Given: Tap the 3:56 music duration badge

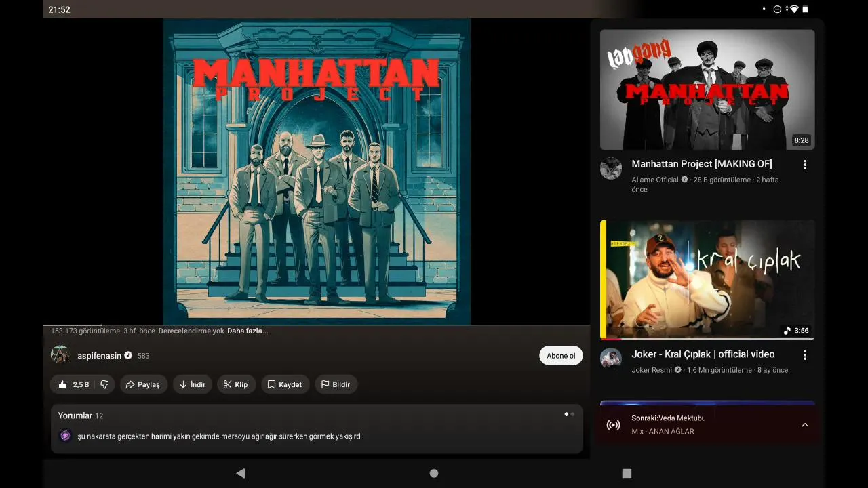Looking at the screenshot, I should coord(796,331).
